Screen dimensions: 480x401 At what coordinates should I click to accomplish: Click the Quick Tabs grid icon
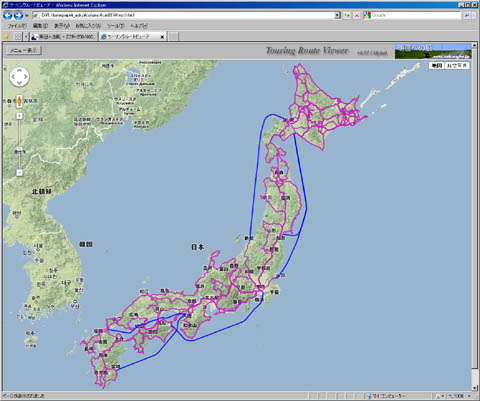(18, 36)
